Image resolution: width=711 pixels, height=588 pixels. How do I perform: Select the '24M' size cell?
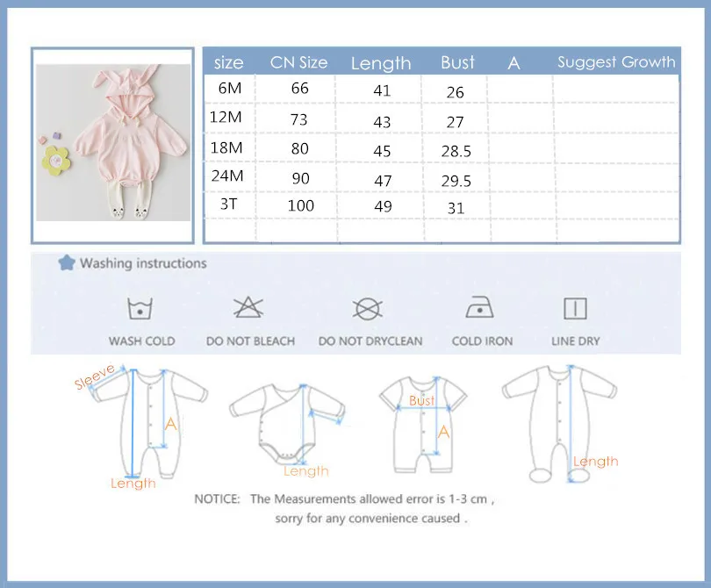point(227,176)
